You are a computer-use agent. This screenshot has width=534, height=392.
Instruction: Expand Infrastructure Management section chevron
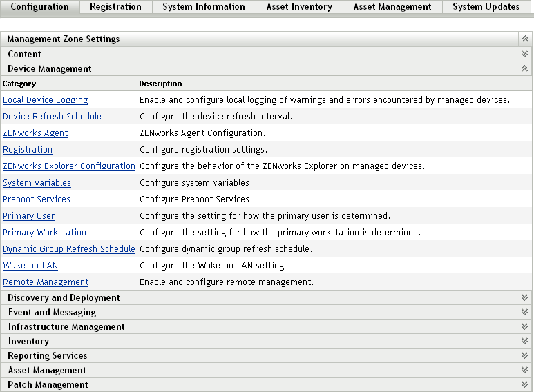525,326
